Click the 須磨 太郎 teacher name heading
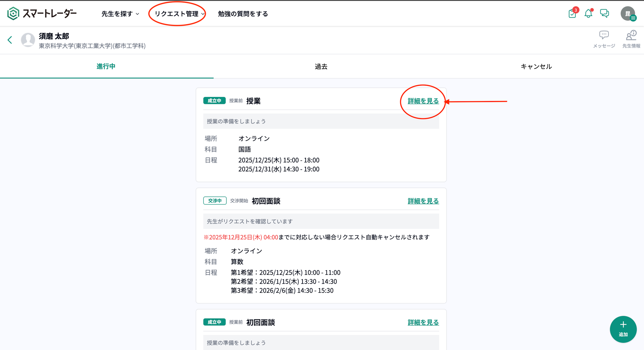The image size is (644, 350). click(x=54, y=36)
